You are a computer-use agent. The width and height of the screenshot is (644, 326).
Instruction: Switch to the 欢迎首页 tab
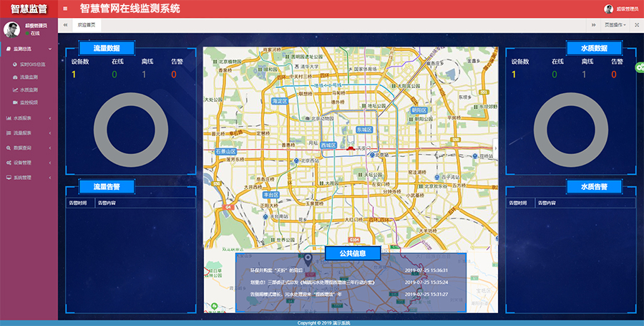coord(86,24)
